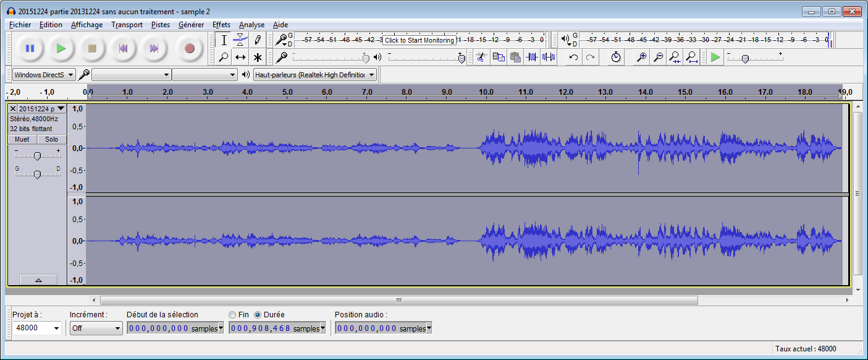Select the Envelope tool
Screen dimensions: 868x360
click(241, 40)
